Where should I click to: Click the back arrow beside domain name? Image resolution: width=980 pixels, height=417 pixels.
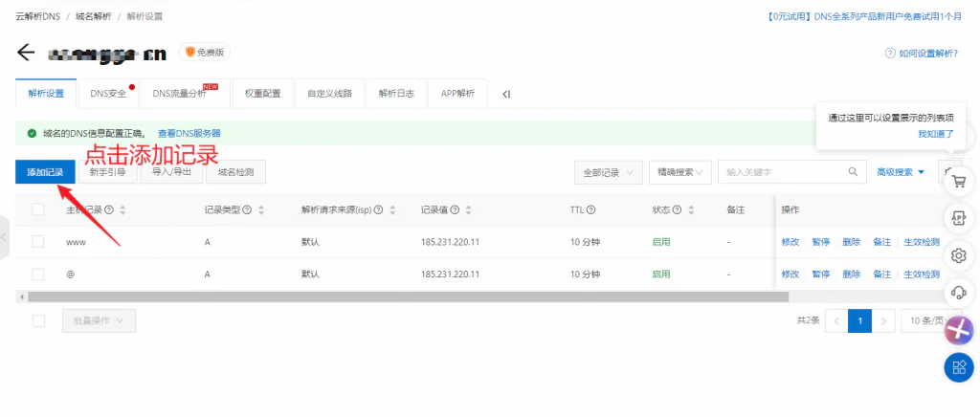(x=26, y=53)
